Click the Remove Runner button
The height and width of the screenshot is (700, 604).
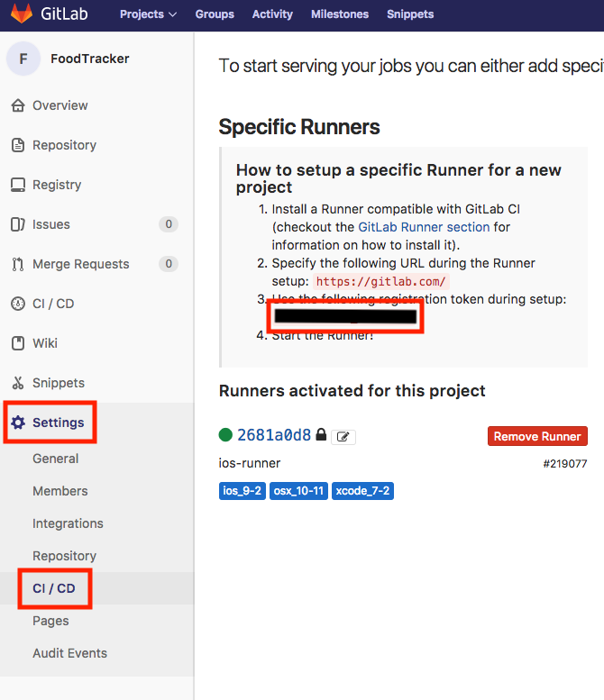pos(537,436)
